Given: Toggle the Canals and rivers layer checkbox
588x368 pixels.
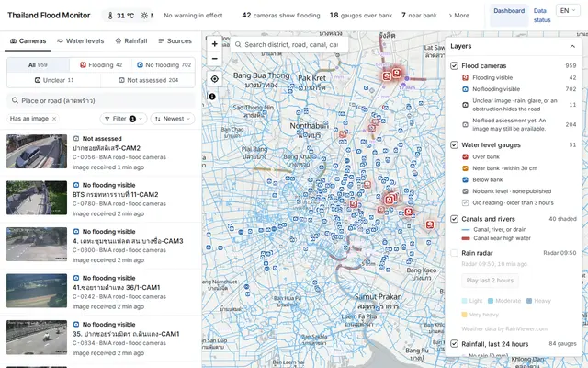Looking at the screenshot, I should (454, 219).
